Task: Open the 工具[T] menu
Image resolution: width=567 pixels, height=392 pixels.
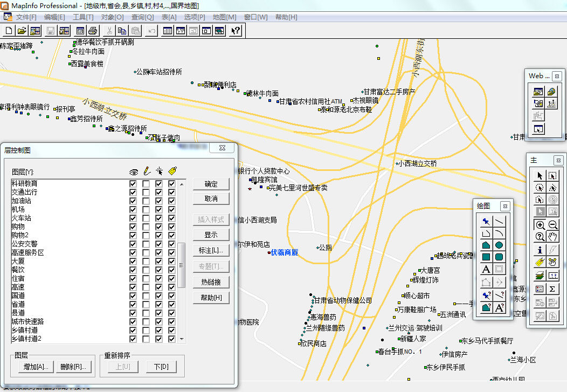Action: pyautogui.click(x=83, y=17)
